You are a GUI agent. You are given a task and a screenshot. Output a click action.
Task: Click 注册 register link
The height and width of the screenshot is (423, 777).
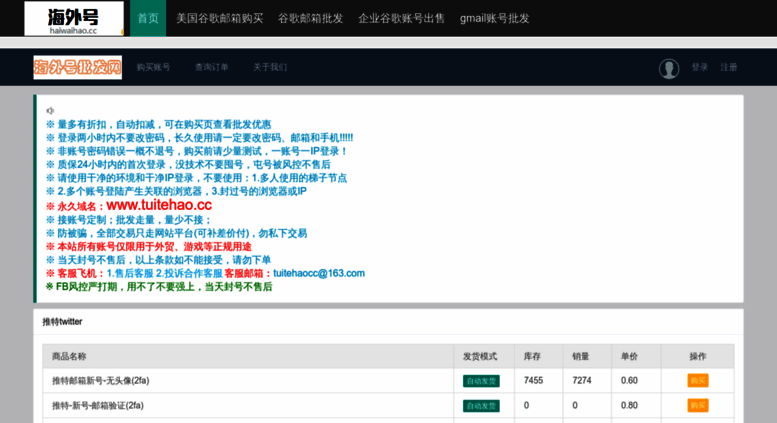pos(729,67)
